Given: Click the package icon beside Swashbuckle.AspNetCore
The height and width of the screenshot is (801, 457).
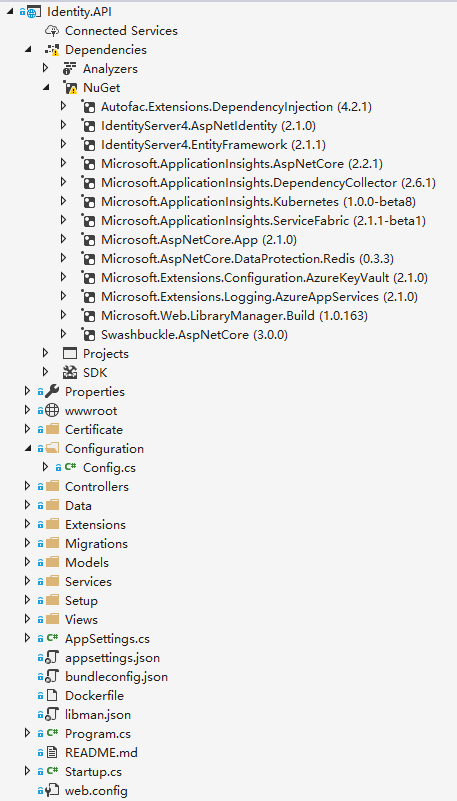Looking at the screenshot, I should coord(88,335).
